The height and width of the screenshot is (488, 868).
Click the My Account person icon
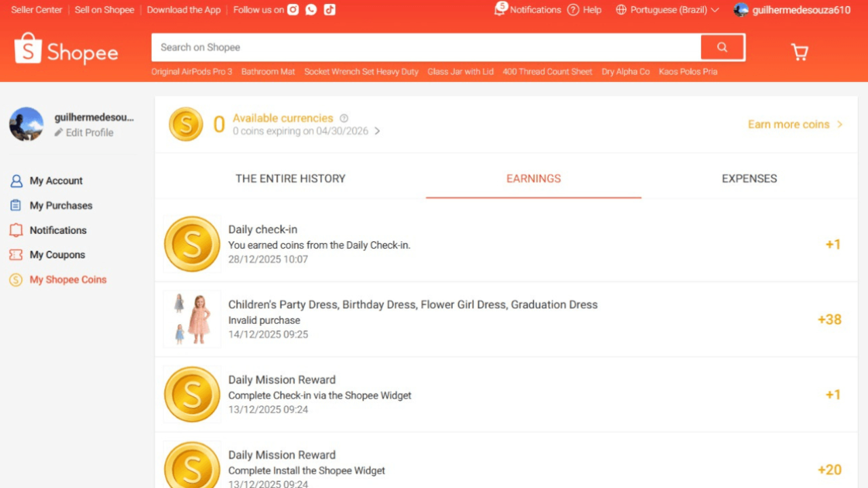(16, 181)
